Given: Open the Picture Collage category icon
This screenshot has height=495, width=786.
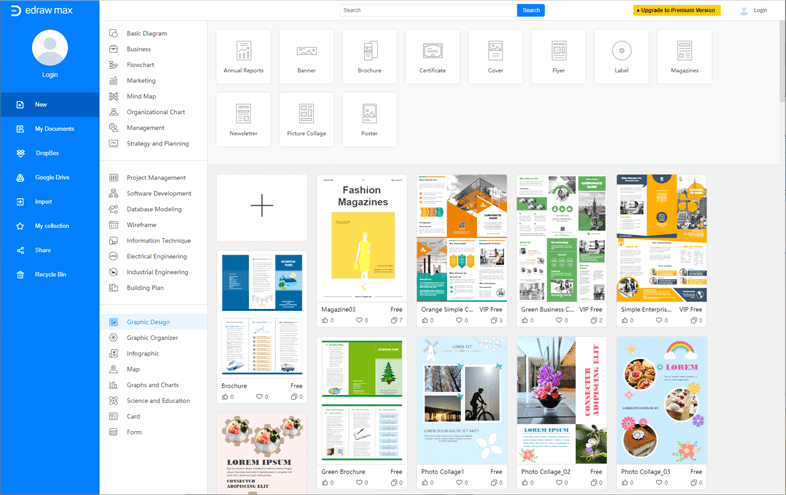Looking at the screenshot, I should tap(306, 114).
